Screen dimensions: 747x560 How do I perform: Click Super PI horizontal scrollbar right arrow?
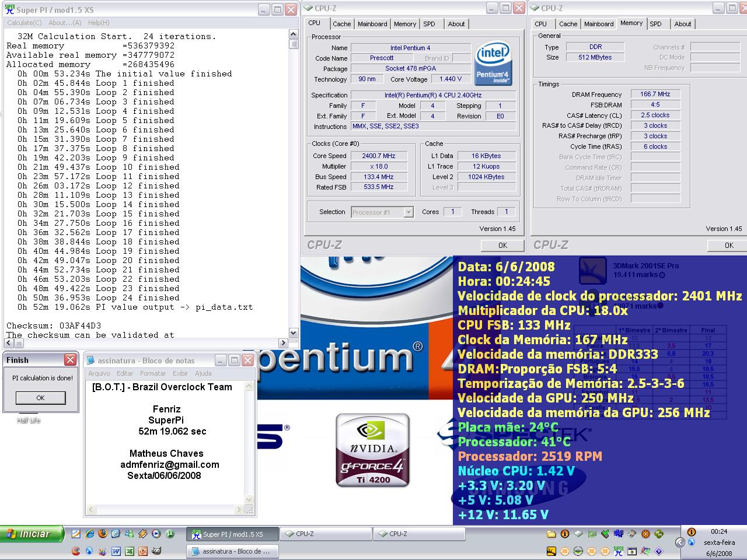click(x=284, y=343)
